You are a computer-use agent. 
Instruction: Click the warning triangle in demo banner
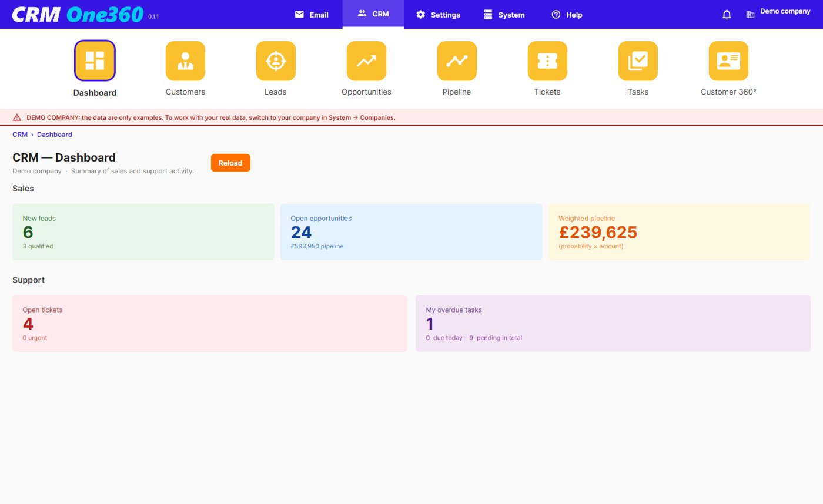click(17, 117)
